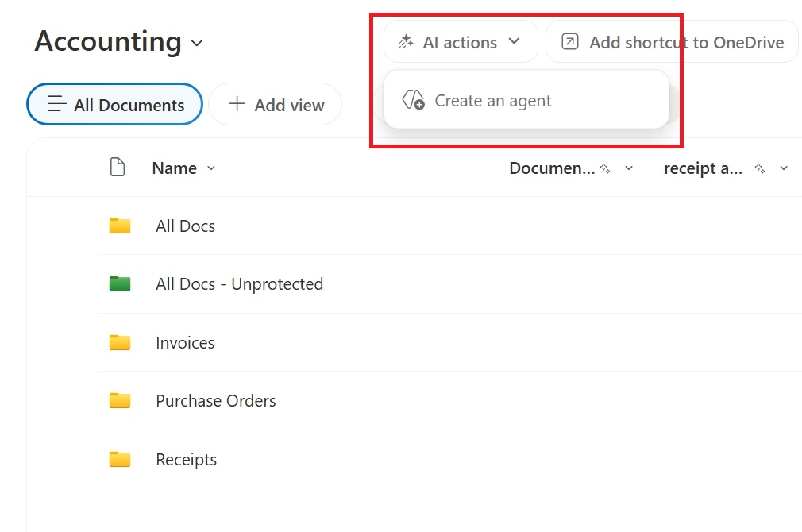Screen dimensions: 802x532
Task: Click the Add view button
Action: click(x=275, y=104)
